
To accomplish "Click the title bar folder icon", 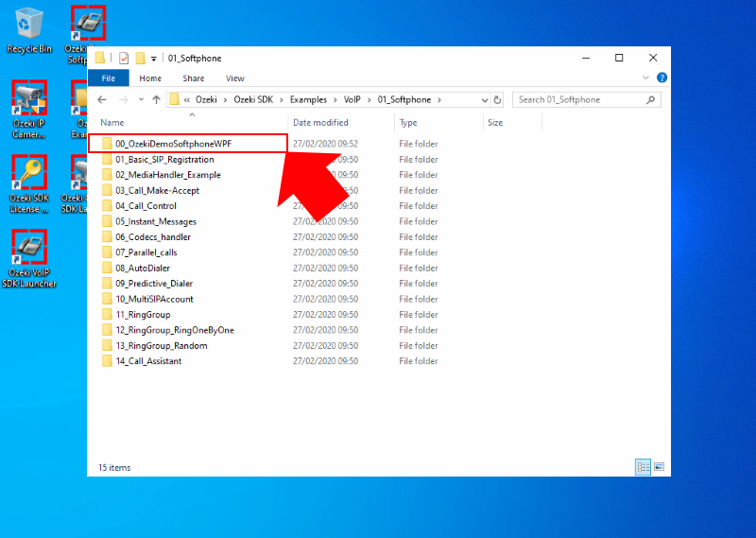I will click(x=100, y=59).
